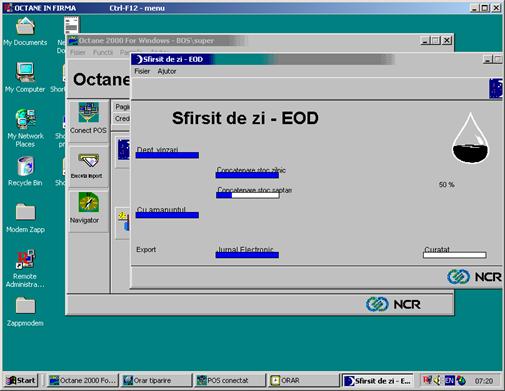
Task: Click the EN language indicator in tray
Action: [449, 380]
